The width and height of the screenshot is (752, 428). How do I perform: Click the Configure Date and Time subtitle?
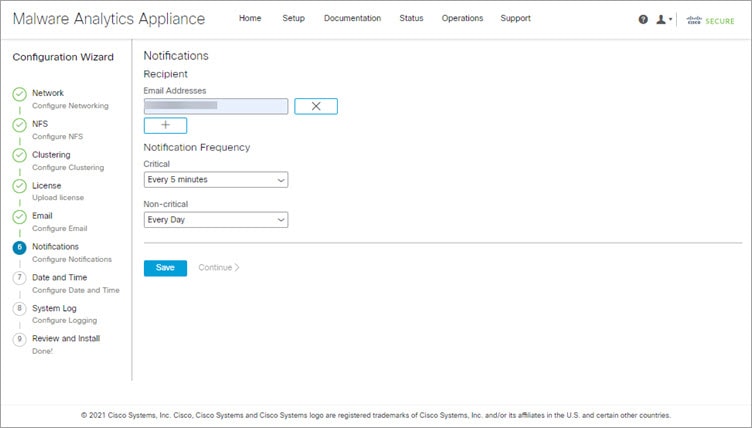point(76,290)
